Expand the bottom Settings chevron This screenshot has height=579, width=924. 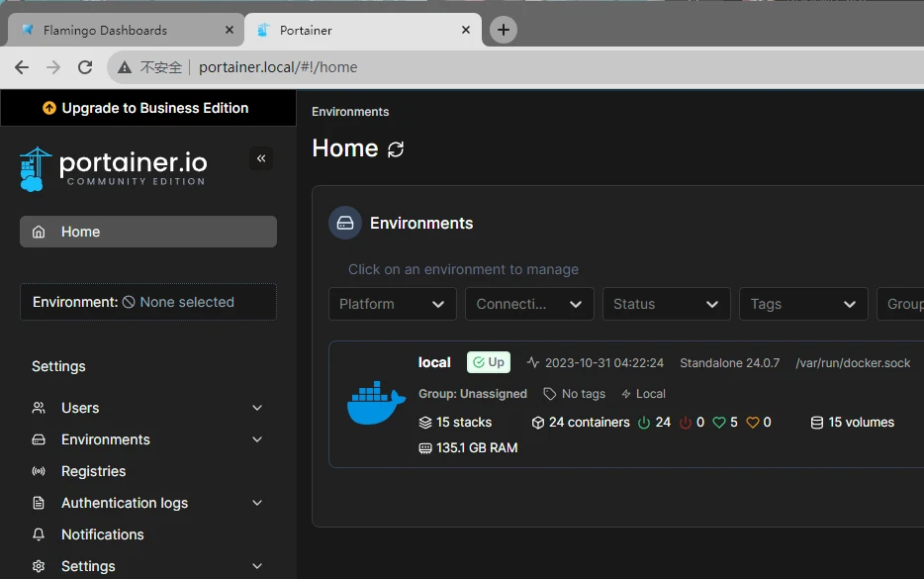257,566
